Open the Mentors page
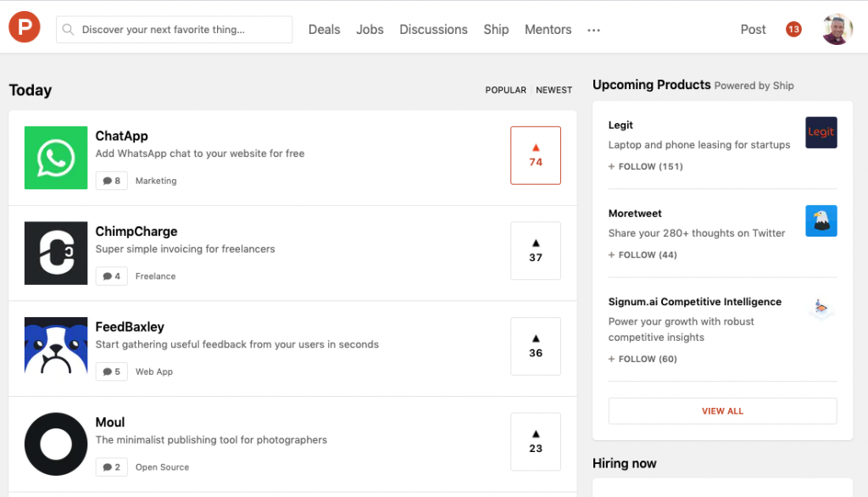This screenshot has height=497, width=868. (548, 30)
